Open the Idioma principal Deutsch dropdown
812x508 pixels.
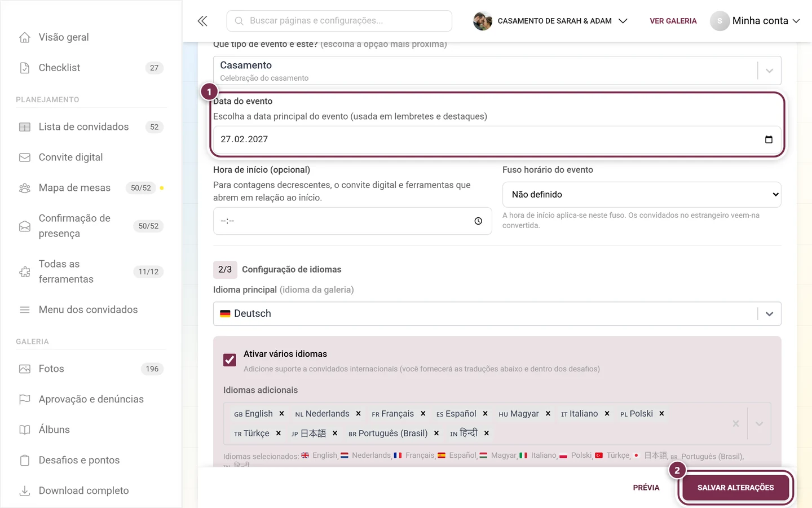pyautogui.click(x=497, y=314)
